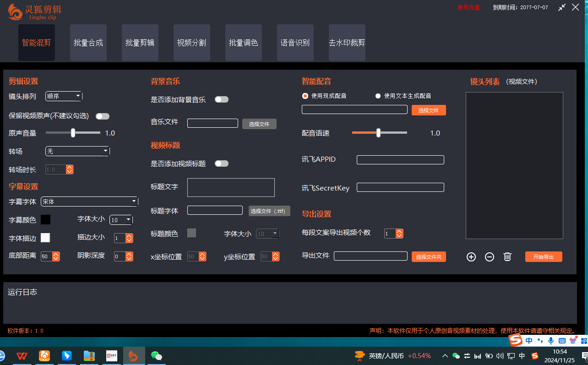Click the export file path field
The width and height of the screenshot is (588, 365).
(x=370, y=256)
